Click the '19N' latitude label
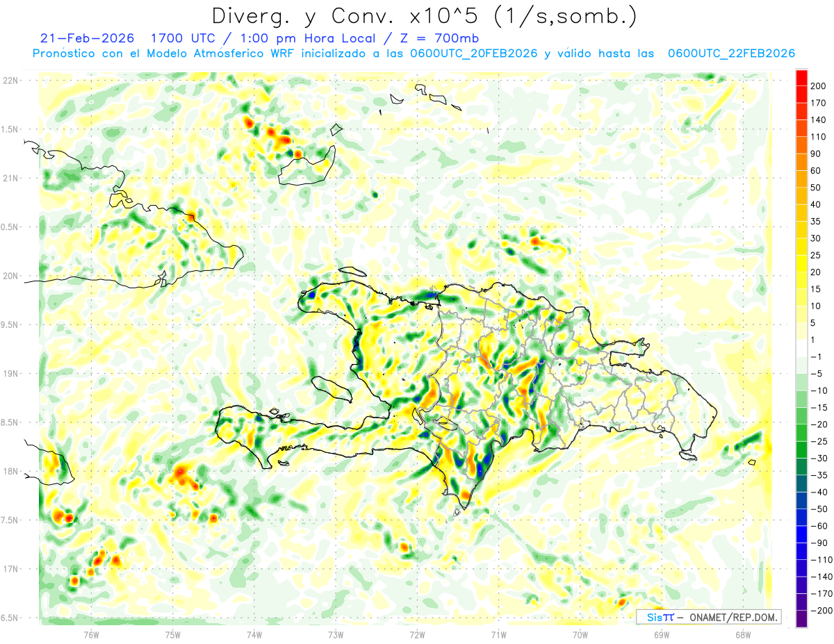The height and width of the screenshot is (644, 834). pyautogui.click(x=10, y=374)
